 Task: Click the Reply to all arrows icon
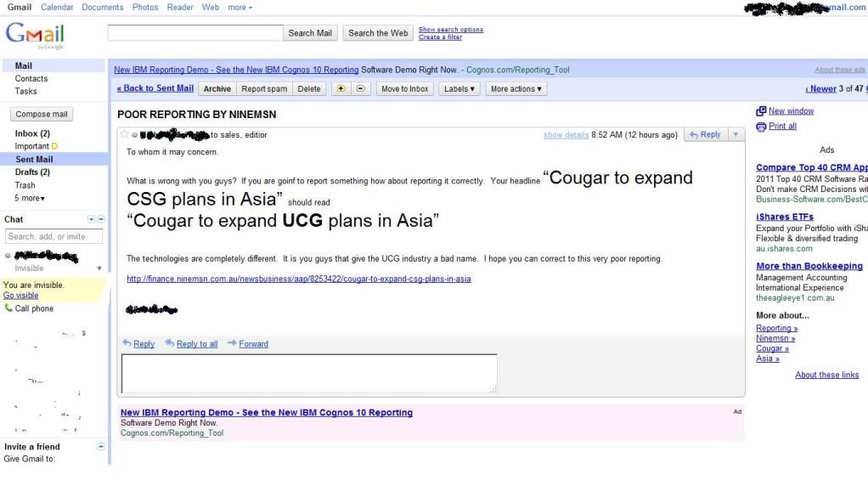point(169,343)
